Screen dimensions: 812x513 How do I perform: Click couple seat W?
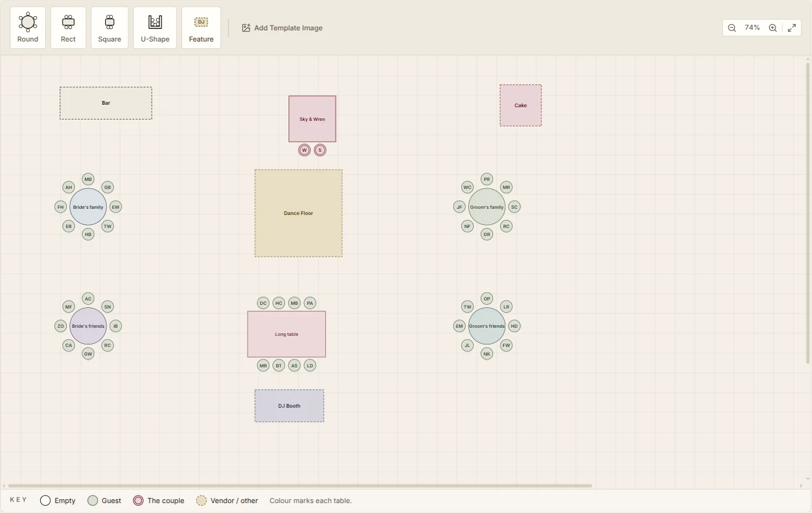click(x=304, y=150)
